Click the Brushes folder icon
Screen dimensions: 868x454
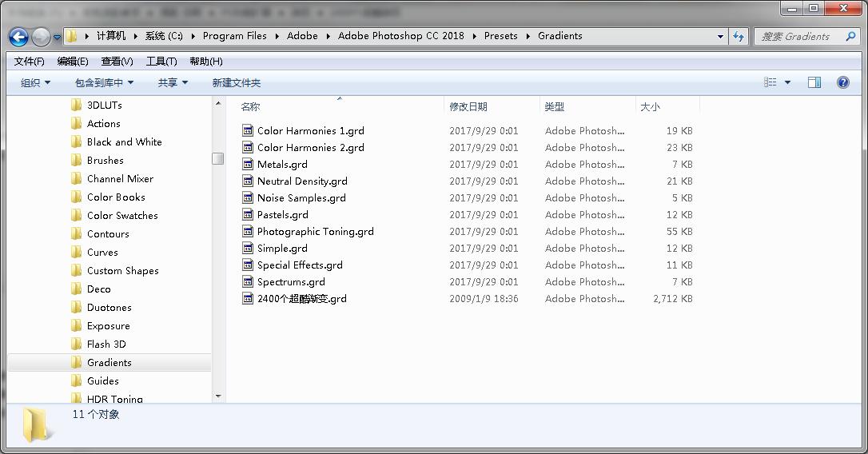77,160
